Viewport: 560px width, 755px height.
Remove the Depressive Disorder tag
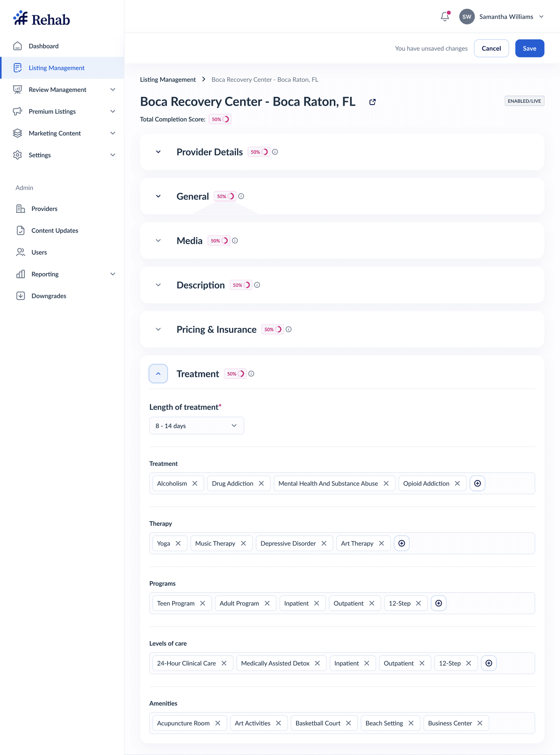pos(324,543)
